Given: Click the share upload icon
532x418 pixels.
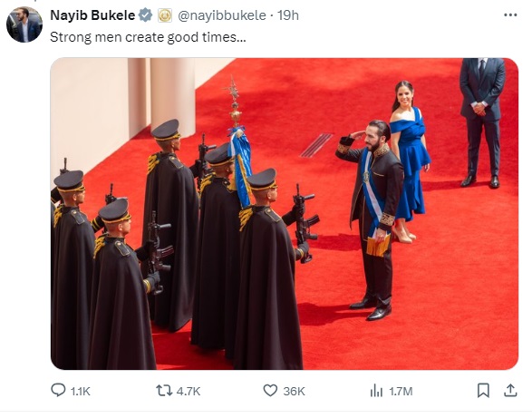Looking at the screenshot, I should (510, 390).
